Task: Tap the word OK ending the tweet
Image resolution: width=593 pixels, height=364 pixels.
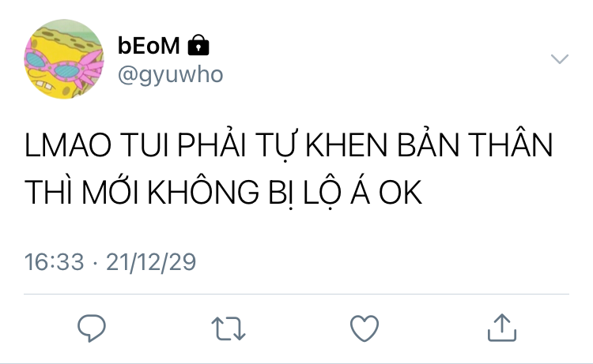Action: (401, 193)
